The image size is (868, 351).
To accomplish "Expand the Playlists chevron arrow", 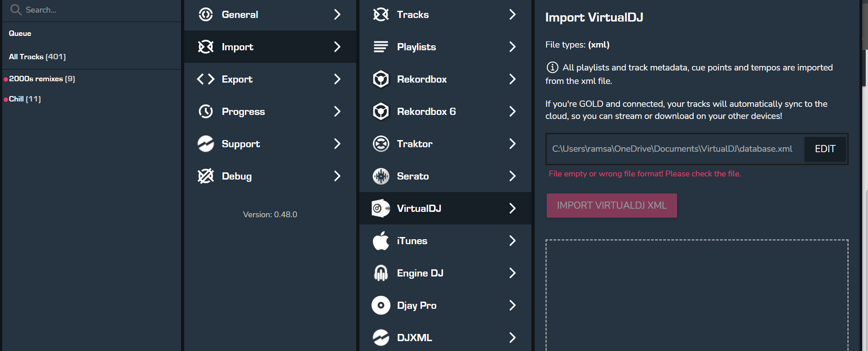I will [513, 47].
